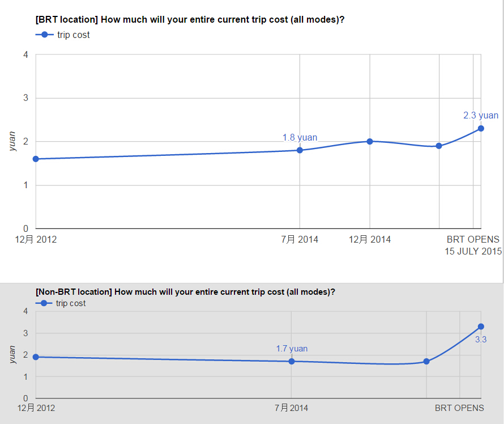Select the first Non-BRT data point at December 2012

click(x=36, y=357)
